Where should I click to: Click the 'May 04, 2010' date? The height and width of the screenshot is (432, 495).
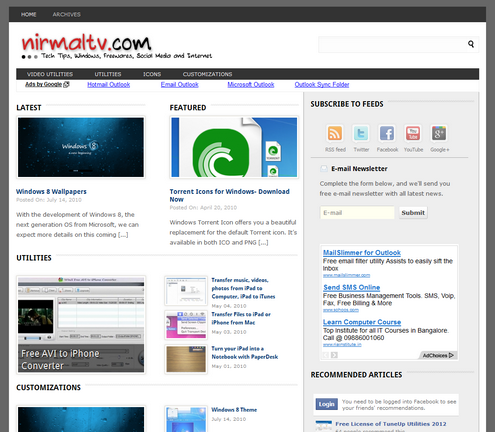coord(229,306)
